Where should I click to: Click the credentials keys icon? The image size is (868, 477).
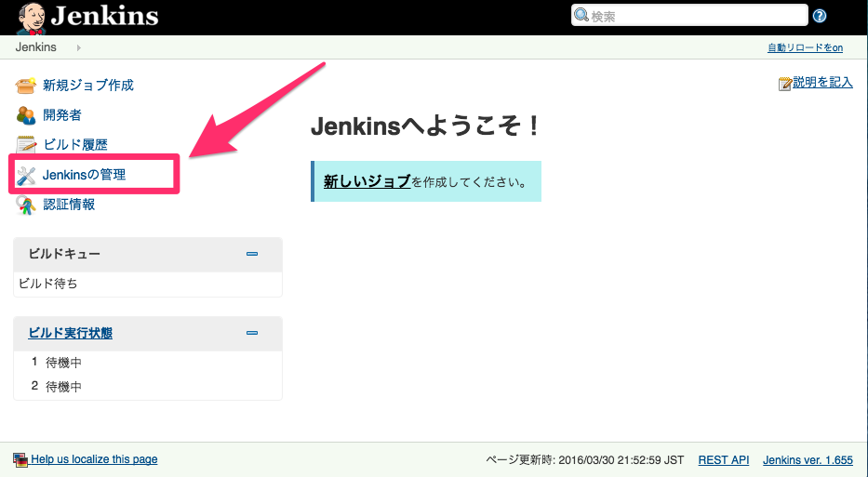click(25, 205)
